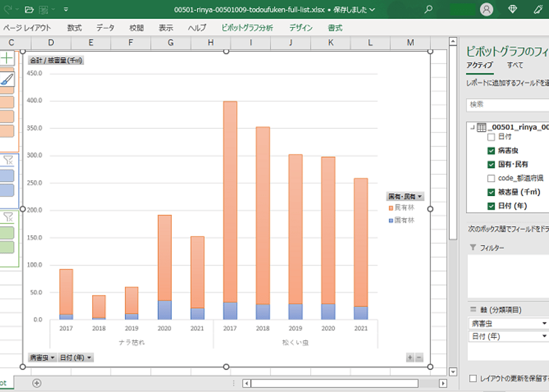Select column K header
This screenshot has height=392, width=549.
point(330,43)
